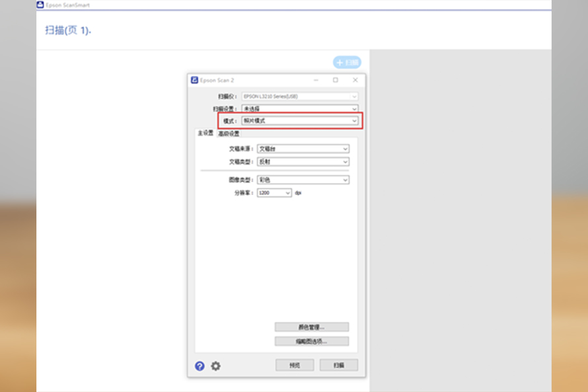Click the 扫描(页 1). heading in ScanSmart
The height and width of the screenshot is (392, 588).
coord(68,30)
